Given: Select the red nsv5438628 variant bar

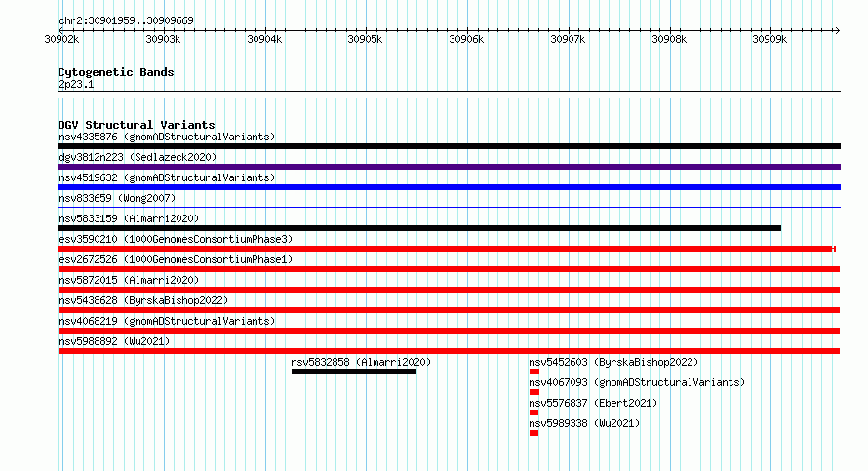Looking at the screenshot, I should tap(449, 310).
